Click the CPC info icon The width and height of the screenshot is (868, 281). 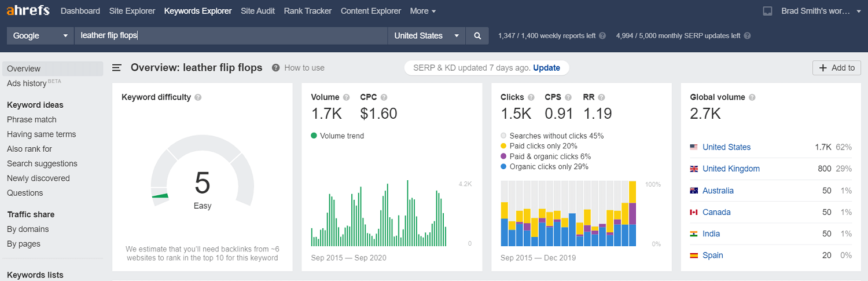click(x=384, y=97)
